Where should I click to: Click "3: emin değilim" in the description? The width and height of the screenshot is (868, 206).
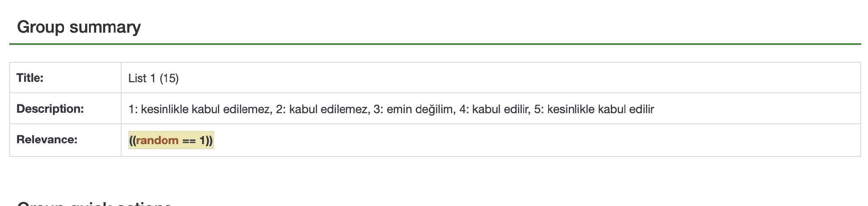[414, 109]
